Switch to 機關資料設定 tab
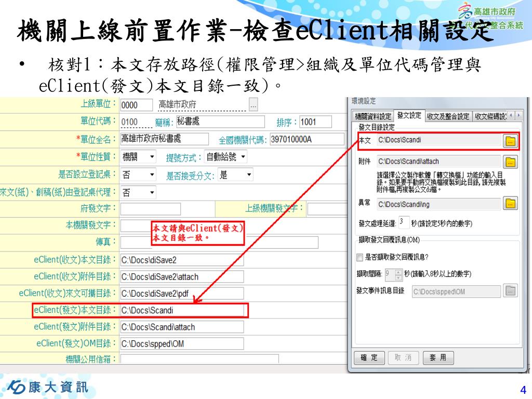Image resolution: width=532 pixels, height=399 pixels. pos(373,116)
